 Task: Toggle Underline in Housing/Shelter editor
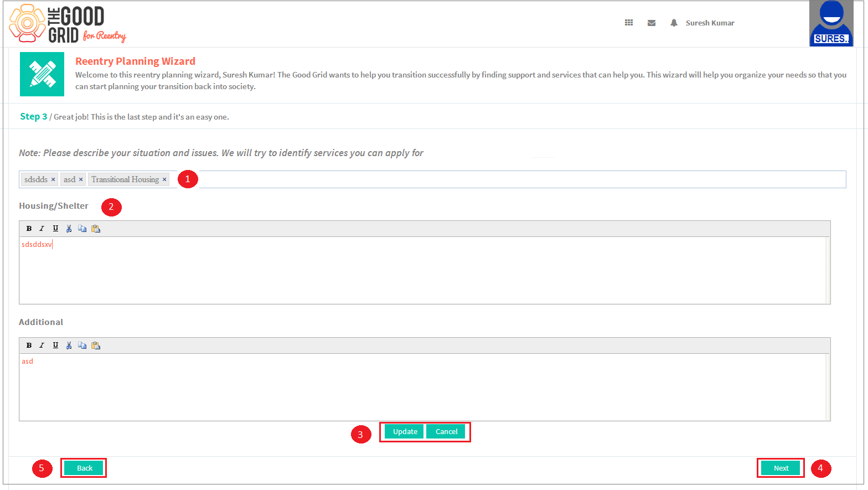[55, 229]
